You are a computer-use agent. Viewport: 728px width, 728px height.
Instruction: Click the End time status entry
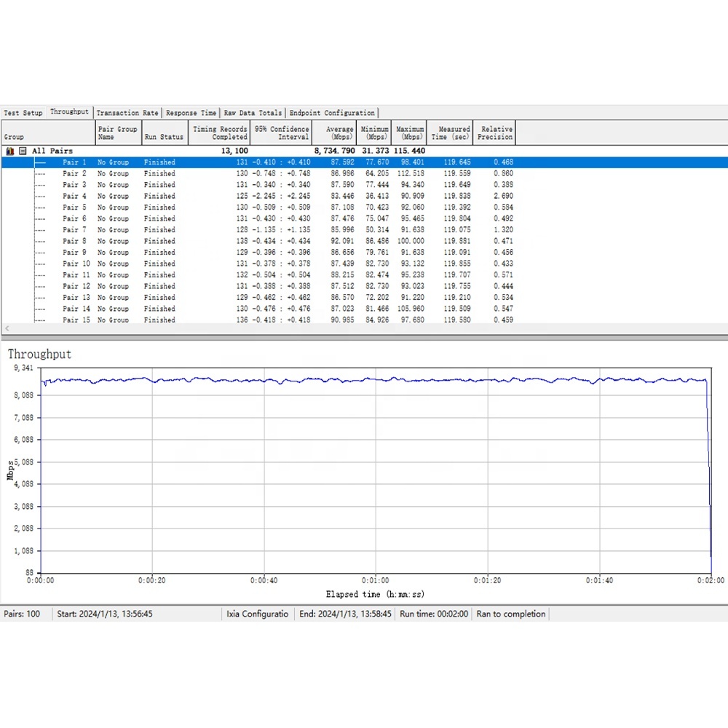pyautogui.click(x=345, y=614)
